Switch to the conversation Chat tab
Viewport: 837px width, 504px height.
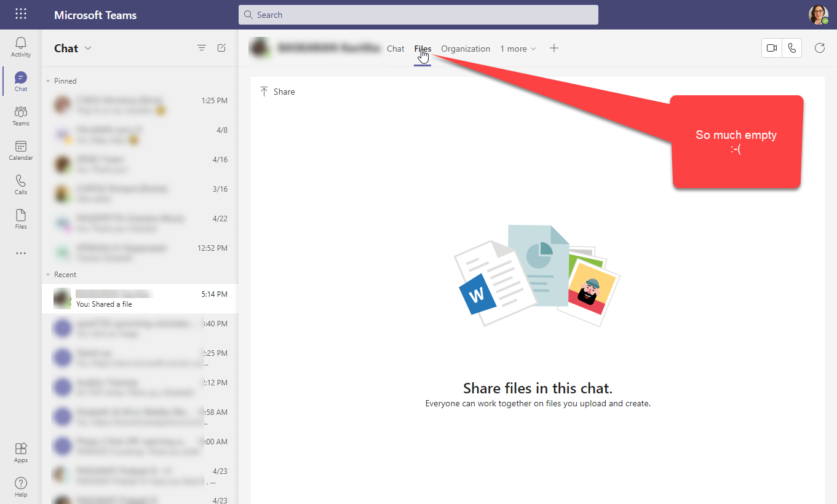click(395, 49)
